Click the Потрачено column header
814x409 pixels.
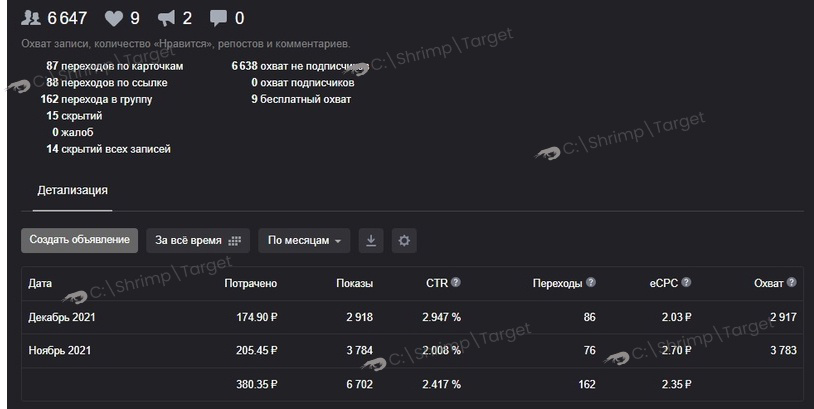(x=251, y=283)
